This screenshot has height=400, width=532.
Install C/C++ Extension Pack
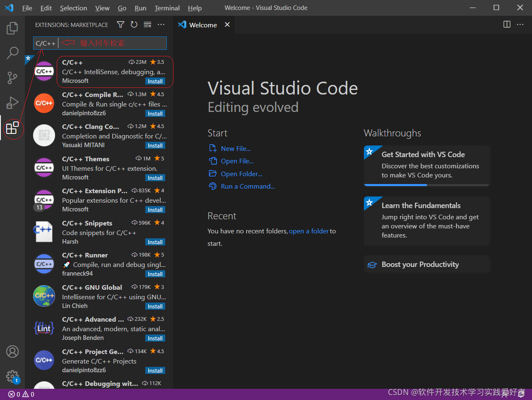coord(155,210)
